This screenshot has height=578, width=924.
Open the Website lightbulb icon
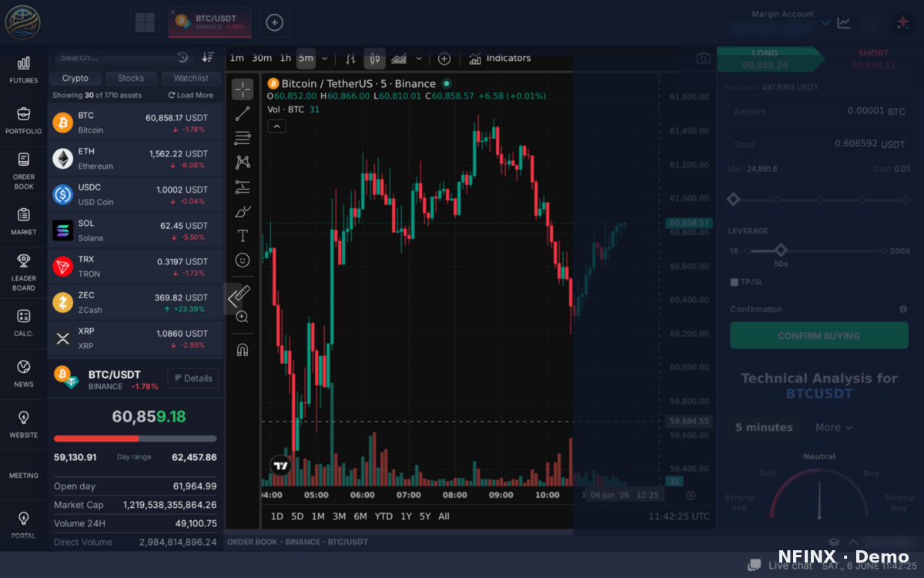(23, 424)
